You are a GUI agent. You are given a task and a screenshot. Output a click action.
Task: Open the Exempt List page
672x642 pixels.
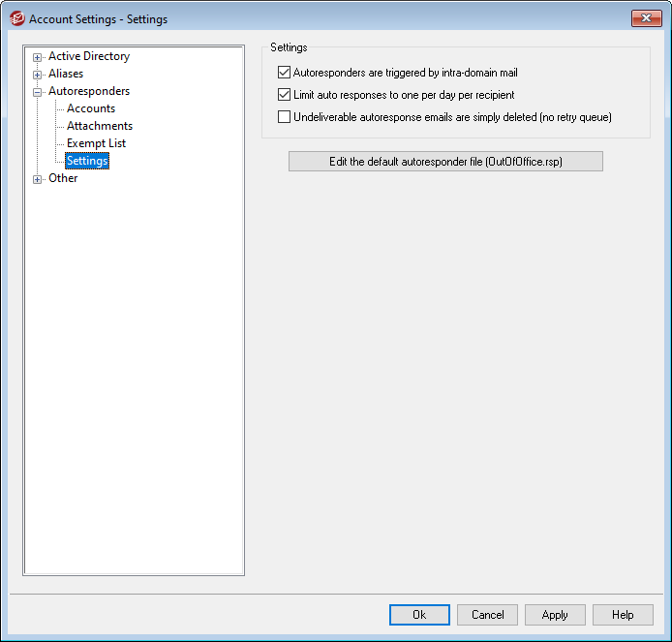[x=96, y=143]
